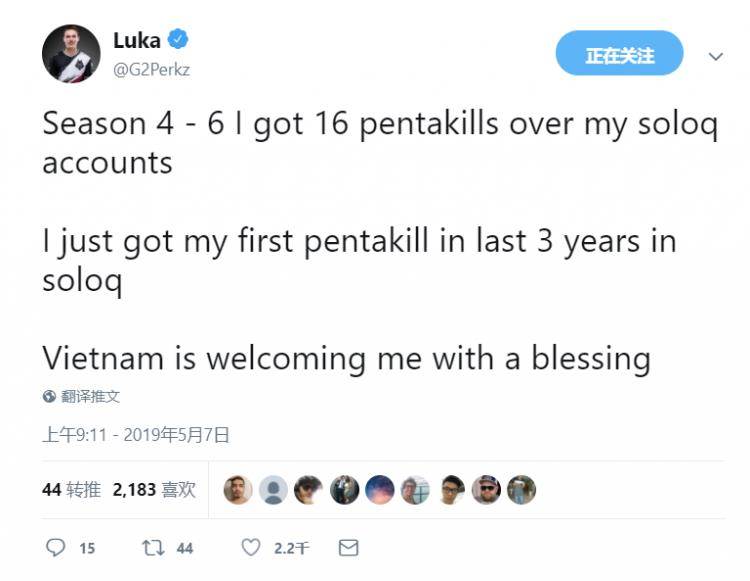The image size is (750, 581).
Task: Open the last liker avatar in row
Action: click(521, 490)
